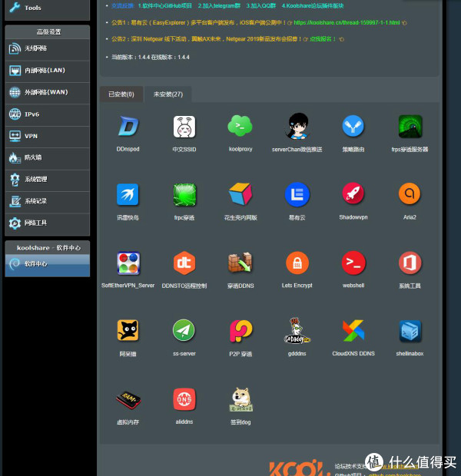Open the DDNSTO远程控制 plugin icon
This screenshot has width=461, height=476.
[x=184, y=263]
